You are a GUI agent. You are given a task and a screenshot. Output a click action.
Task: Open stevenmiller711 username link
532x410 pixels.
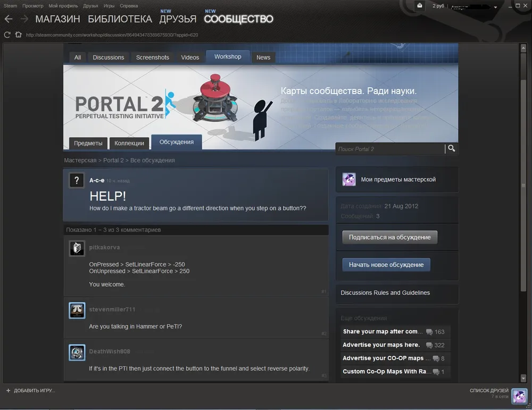click(x=112, y=309)
